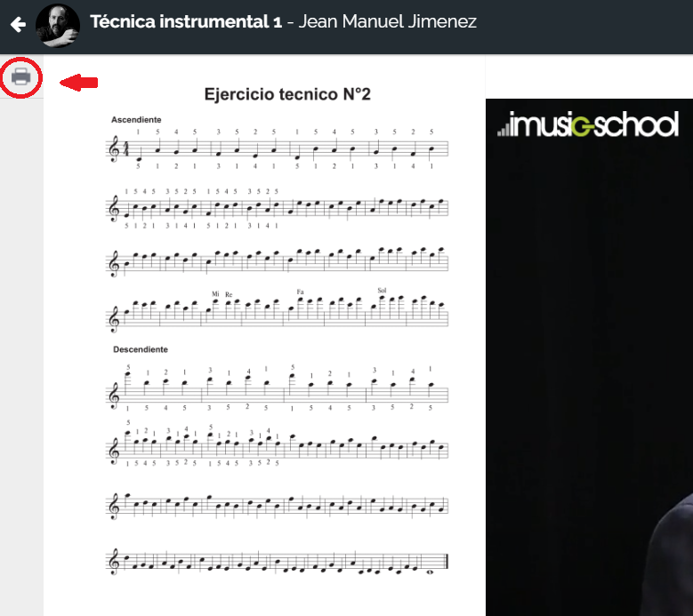Click the "Mi" note label on fourth staff

pos(215,293)
